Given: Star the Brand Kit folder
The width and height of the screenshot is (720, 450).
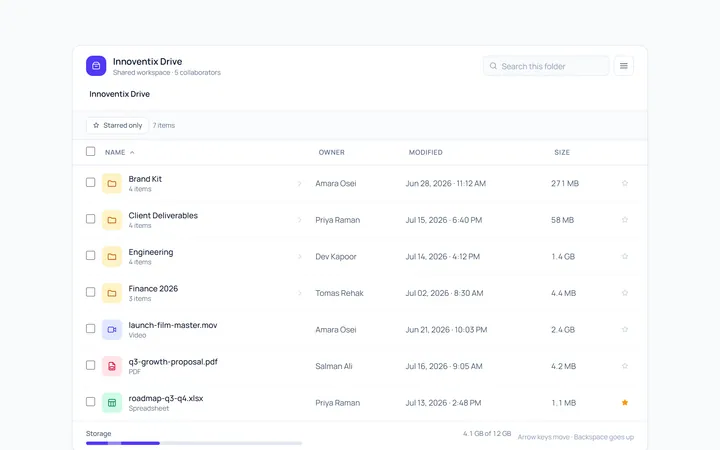Looking at the screenshot, I should click(624, 183).
